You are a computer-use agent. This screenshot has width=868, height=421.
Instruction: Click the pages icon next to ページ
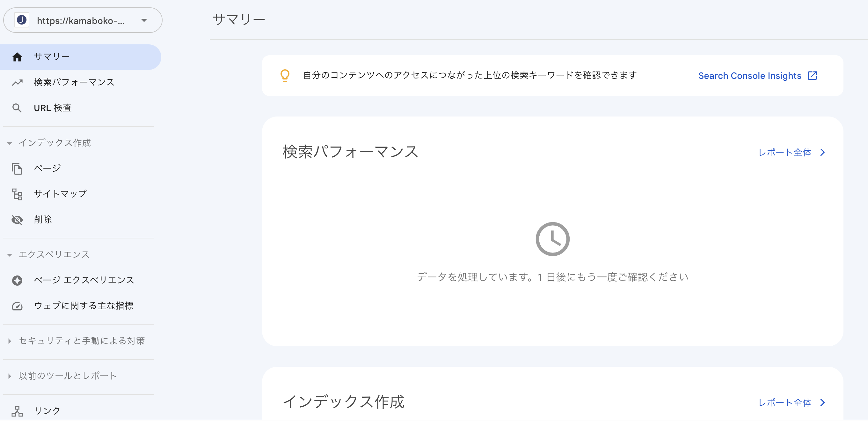point(17,168)
